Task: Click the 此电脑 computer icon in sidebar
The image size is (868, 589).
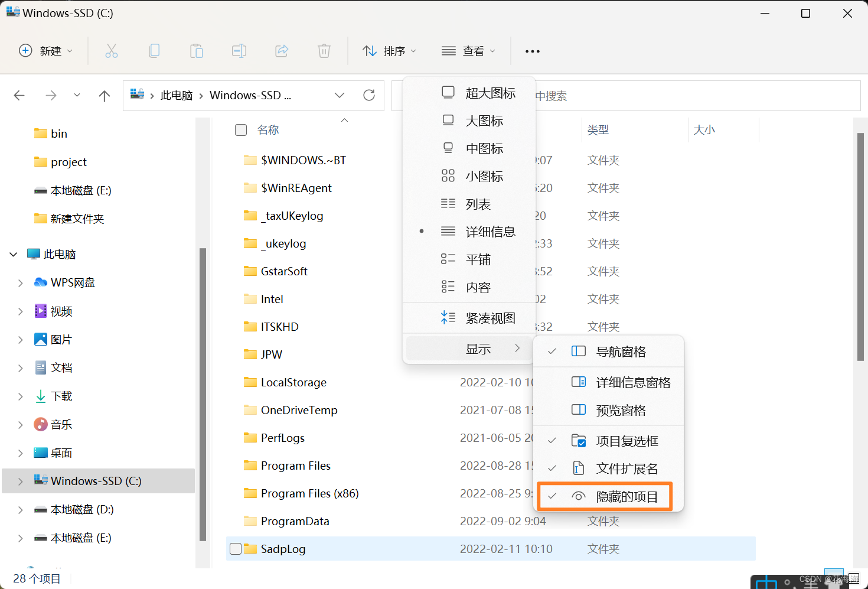Action: [x=34, y=254]
